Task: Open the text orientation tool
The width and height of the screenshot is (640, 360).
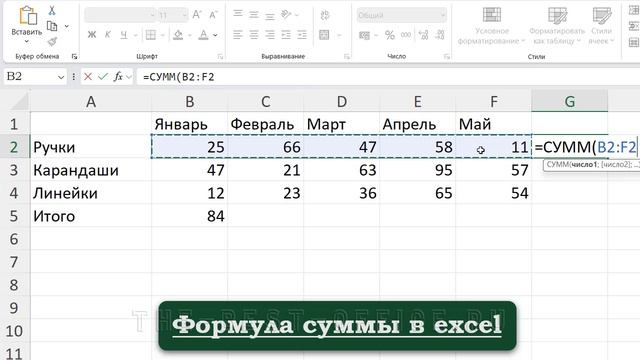Action: coord(287,15)
